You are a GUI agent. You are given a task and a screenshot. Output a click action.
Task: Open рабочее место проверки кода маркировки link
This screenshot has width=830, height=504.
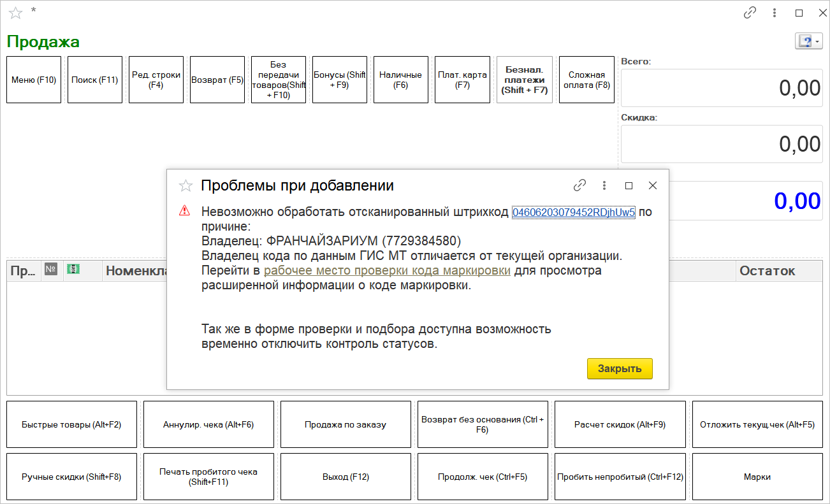pyautogui.click(x=387, y=270)
